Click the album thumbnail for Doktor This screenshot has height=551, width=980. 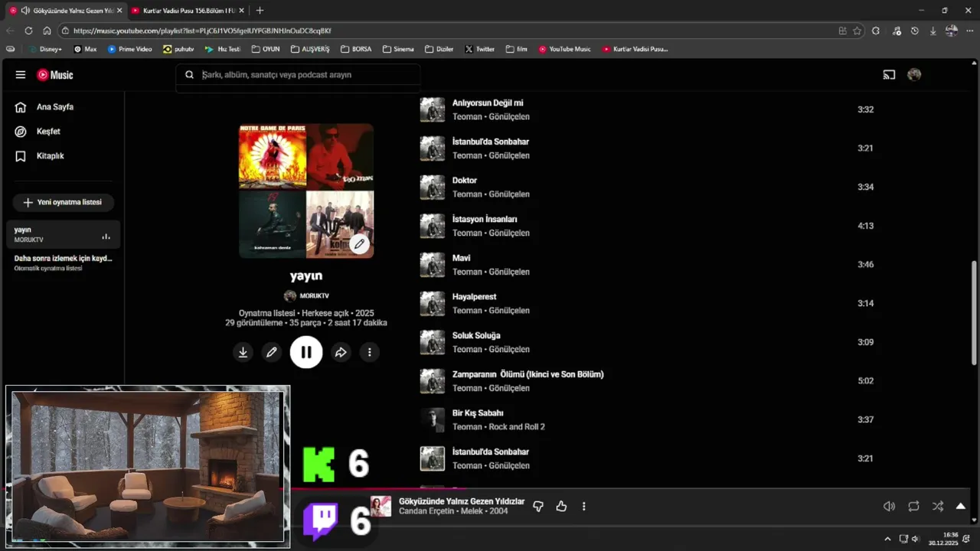[433, 187]
